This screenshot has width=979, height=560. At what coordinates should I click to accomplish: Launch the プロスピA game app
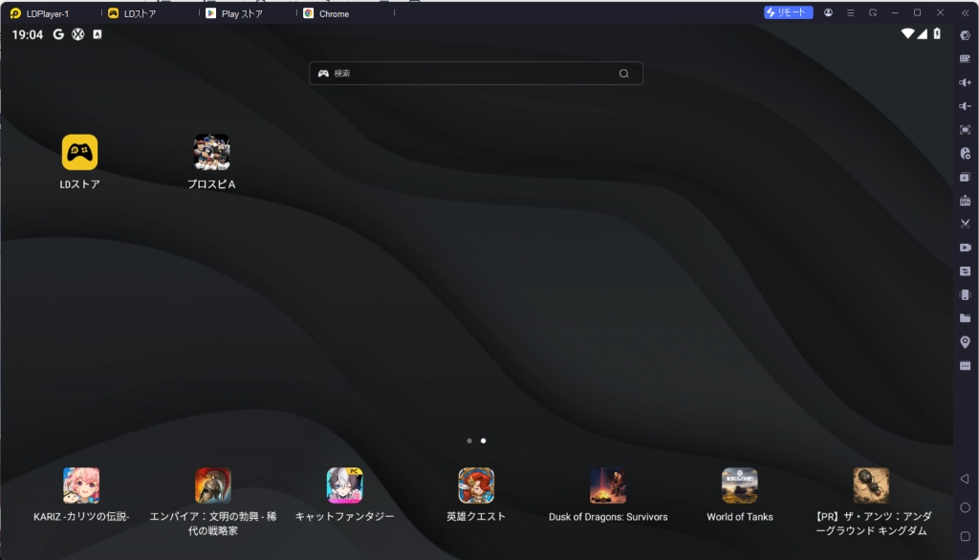tap(211, 153)
